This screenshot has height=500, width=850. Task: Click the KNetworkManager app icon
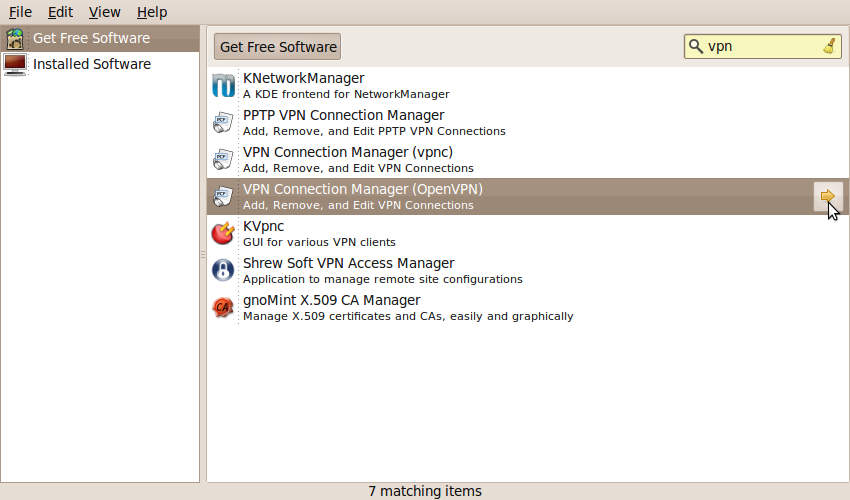click(x=223, y=85)
